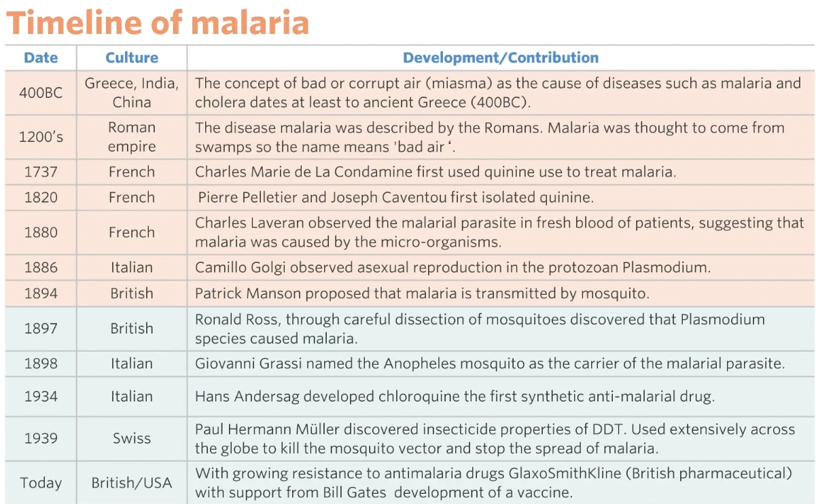Click the Development/Contribution column header
The image size is (816, 504).
click(x=501, y=58)
